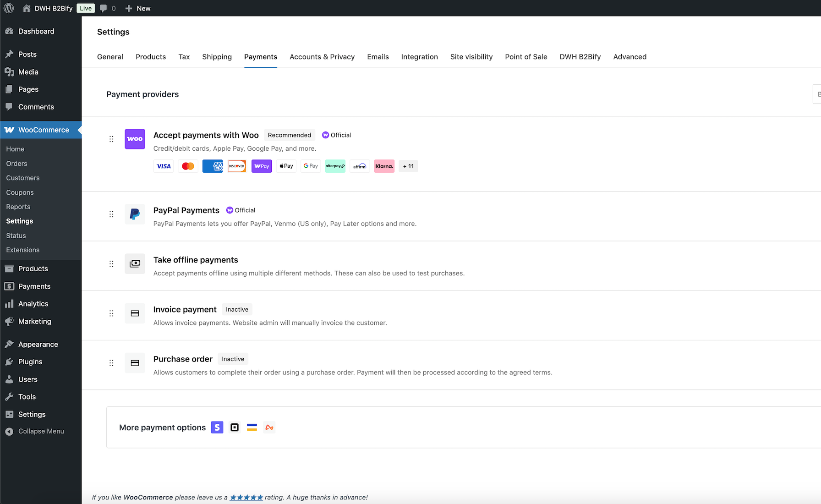Viewport: 821px width, 504px height.
Task: Click the Tools wrench icon
Action: [9, 397]
